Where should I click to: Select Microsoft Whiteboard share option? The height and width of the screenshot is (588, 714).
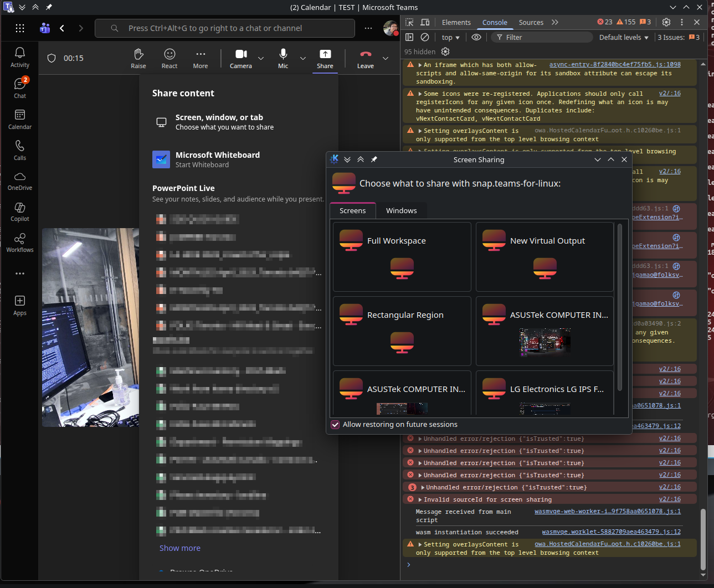pyautogui.click(x=217, y=159)
